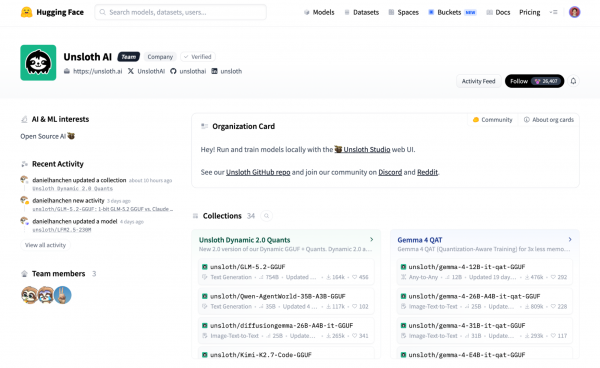600x368 pixels.
Task: Click the Unsloth icon beside Qwen-AgentWorld-35B-A3B-GGUF
Action: 205,296
